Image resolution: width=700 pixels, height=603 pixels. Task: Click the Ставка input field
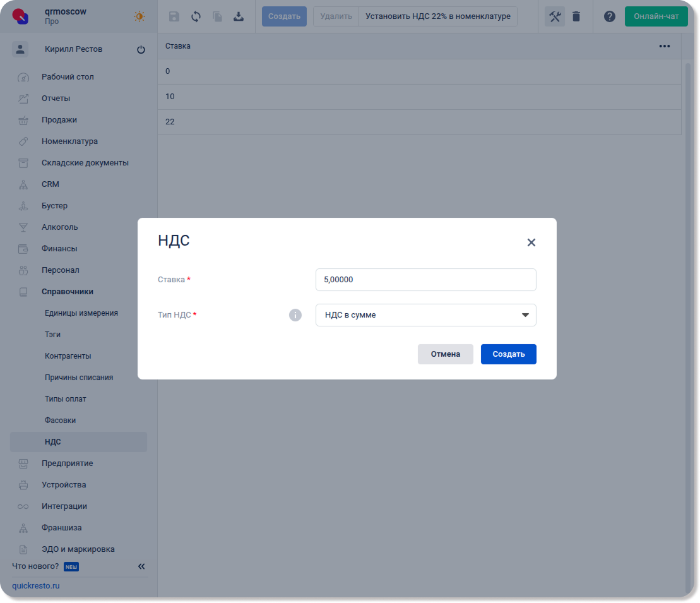point(425,280)
